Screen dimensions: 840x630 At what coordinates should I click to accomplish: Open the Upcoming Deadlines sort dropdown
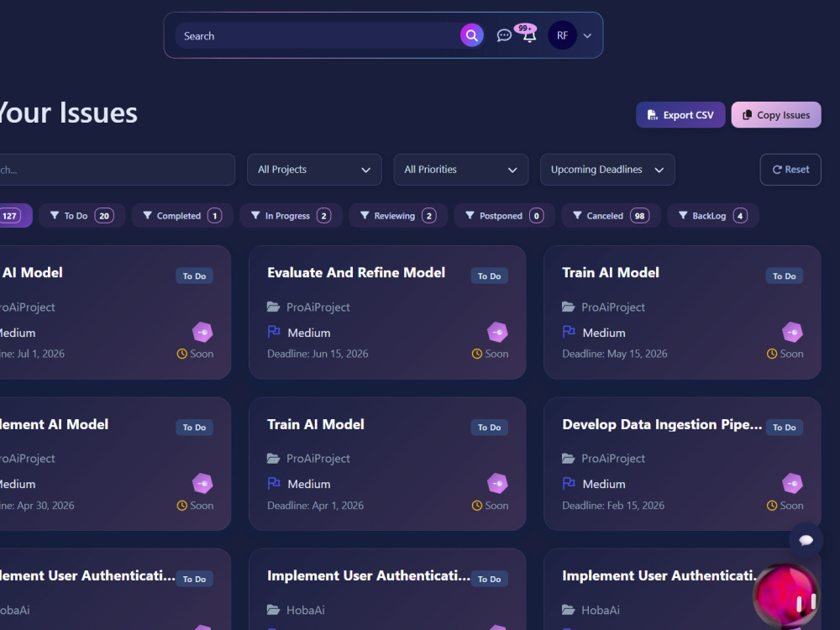[x=607, y=170]
